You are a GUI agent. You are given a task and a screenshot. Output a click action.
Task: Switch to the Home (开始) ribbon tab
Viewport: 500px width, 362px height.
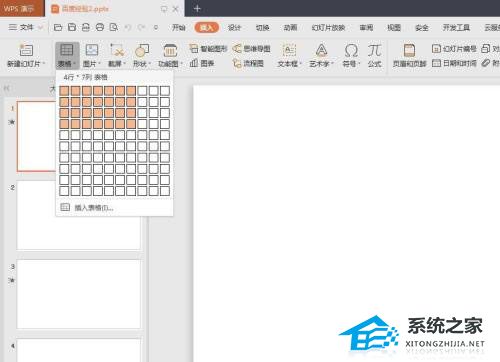[x=178, y=27]
